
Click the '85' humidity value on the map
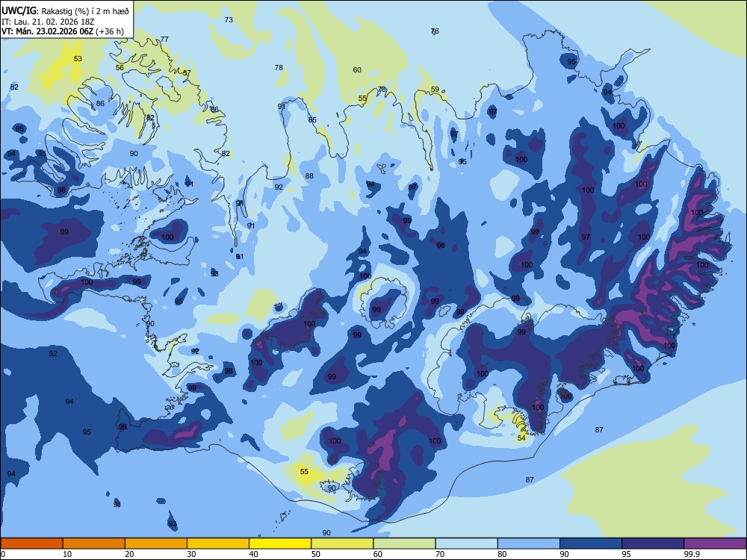point(312,119)
